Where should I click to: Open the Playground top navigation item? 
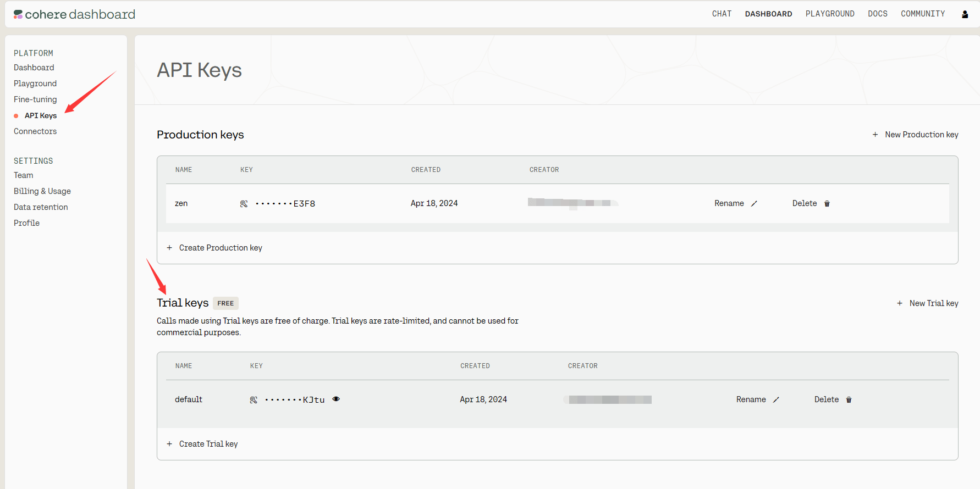[x=829, y=14]
